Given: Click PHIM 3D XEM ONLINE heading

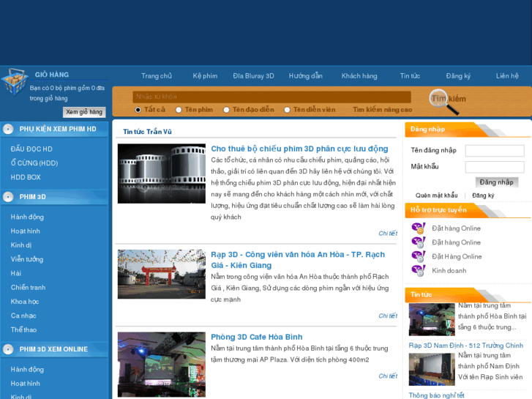Looking at the screenshot, I should [x=53, y=349].
